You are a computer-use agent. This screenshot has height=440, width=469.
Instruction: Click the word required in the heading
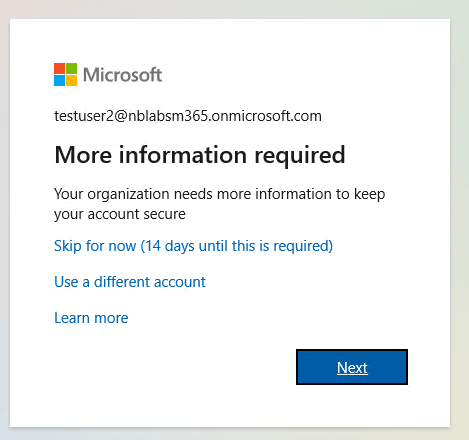pyautogui.click(x=300, y=156)
